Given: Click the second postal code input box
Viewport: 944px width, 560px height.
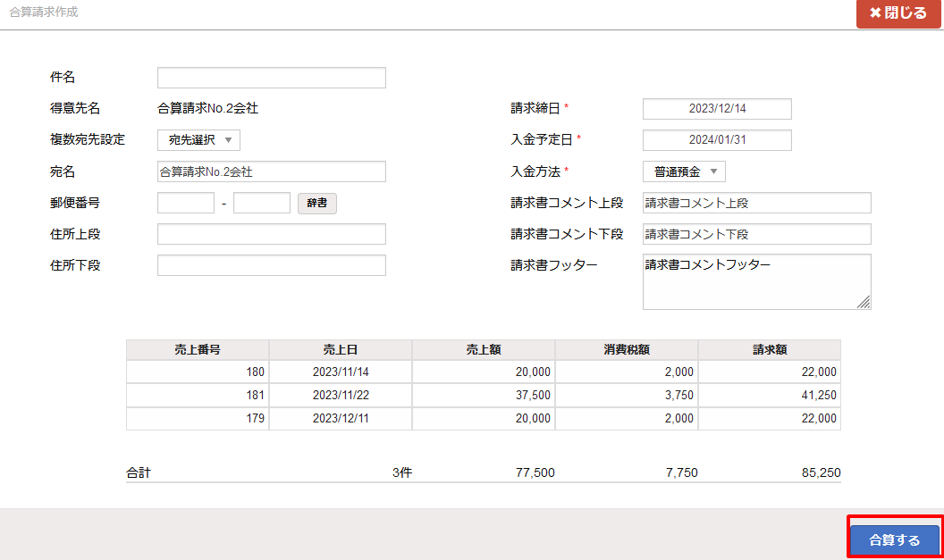Looking at the screenshot, I should click(x=261, y=203).
